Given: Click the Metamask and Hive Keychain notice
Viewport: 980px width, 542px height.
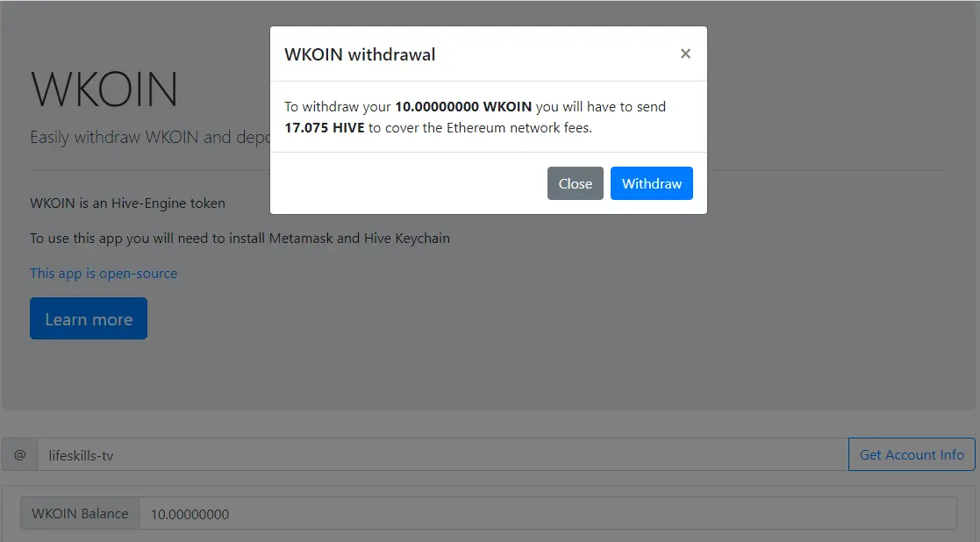Looking at the screenshot, I should click(x=240, y=239).
